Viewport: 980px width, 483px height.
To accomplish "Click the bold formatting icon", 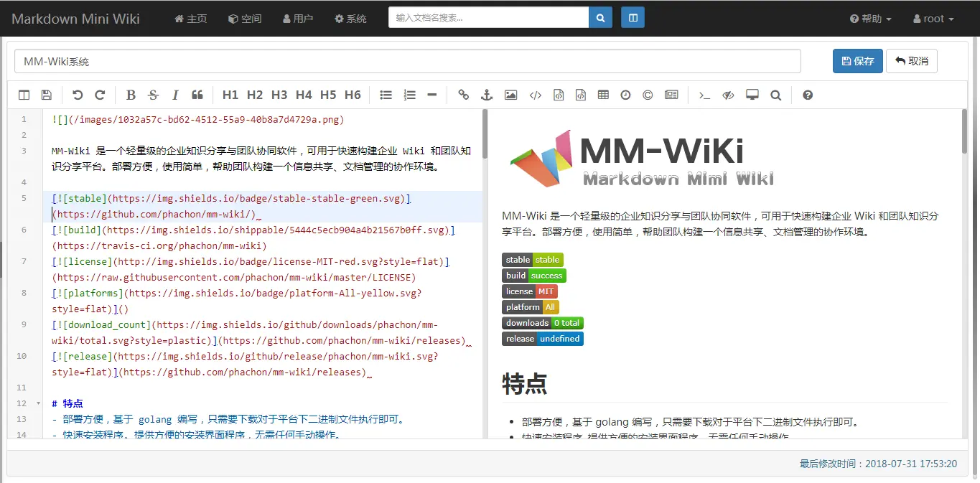I will 131,95.
